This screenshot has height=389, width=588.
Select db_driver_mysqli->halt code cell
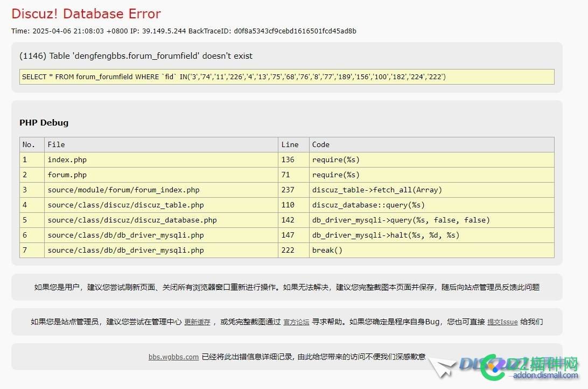coord(432,235)
